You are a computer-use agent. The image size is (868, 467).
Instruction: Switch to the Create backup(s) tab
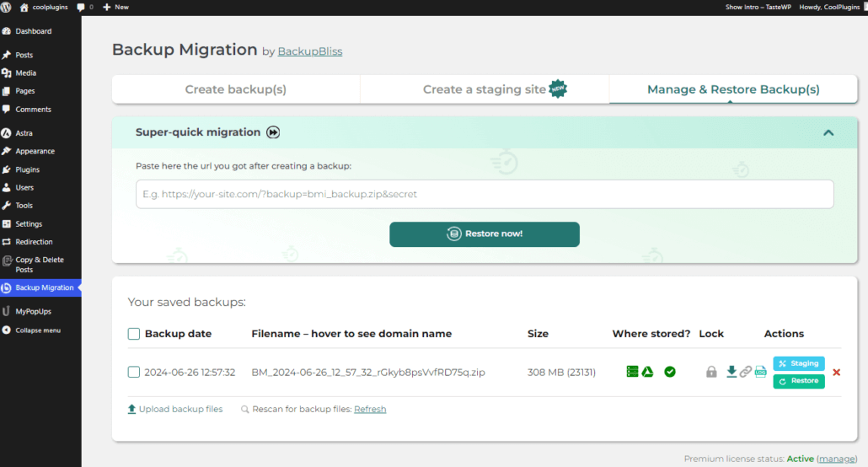coord(236,89)
